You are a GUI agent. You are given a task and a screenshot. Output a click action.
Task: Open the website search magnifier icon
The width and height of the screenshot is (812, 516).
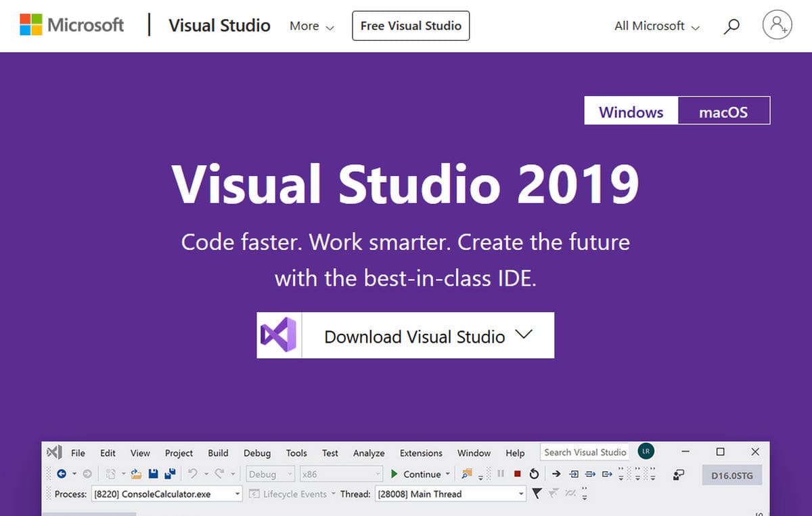(x=731, y=26)
